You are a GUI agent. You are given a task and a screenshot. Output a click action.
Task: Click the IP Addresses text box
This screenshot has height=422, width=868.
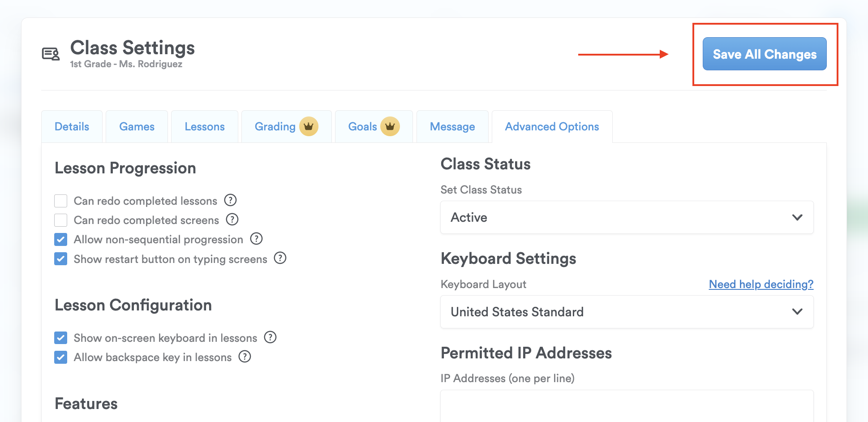tap(627, 405)
